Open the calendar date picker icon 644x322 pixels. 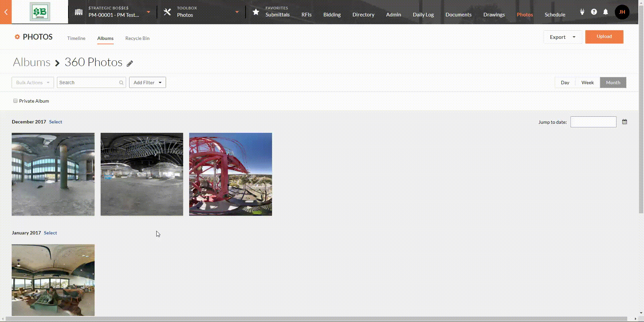pos(624,122)
